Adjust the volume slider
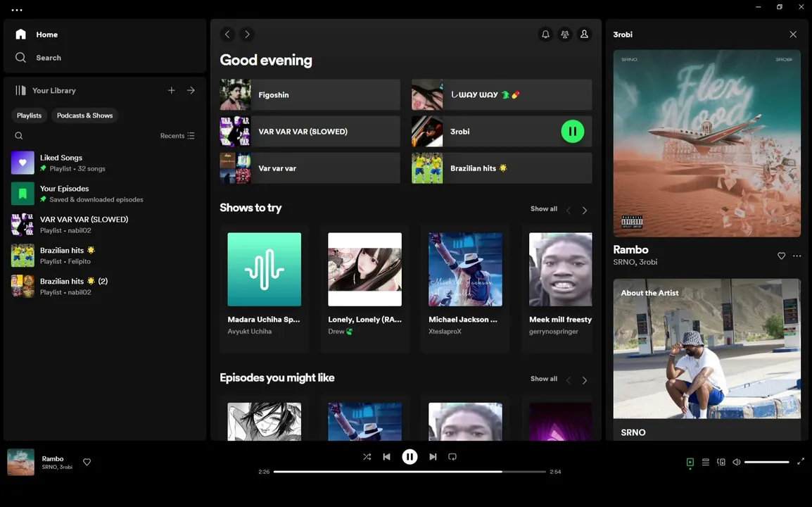This screenshot has width=812, height=507. click(x=767, y=462)
